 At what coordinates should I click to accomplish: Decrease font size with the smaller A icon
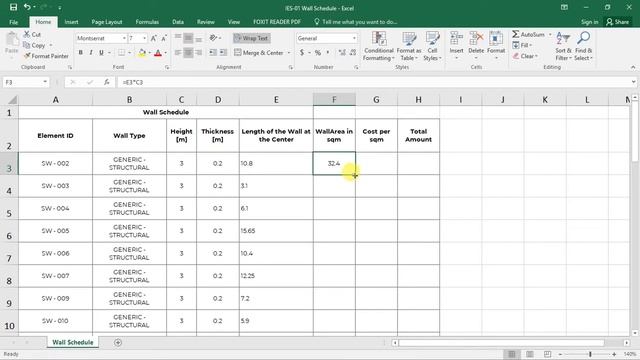[164, 38]
